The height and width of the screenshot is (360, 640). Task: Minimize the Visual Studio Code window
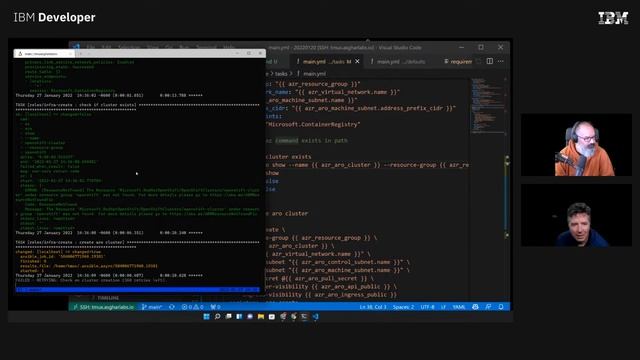(462, 47)
